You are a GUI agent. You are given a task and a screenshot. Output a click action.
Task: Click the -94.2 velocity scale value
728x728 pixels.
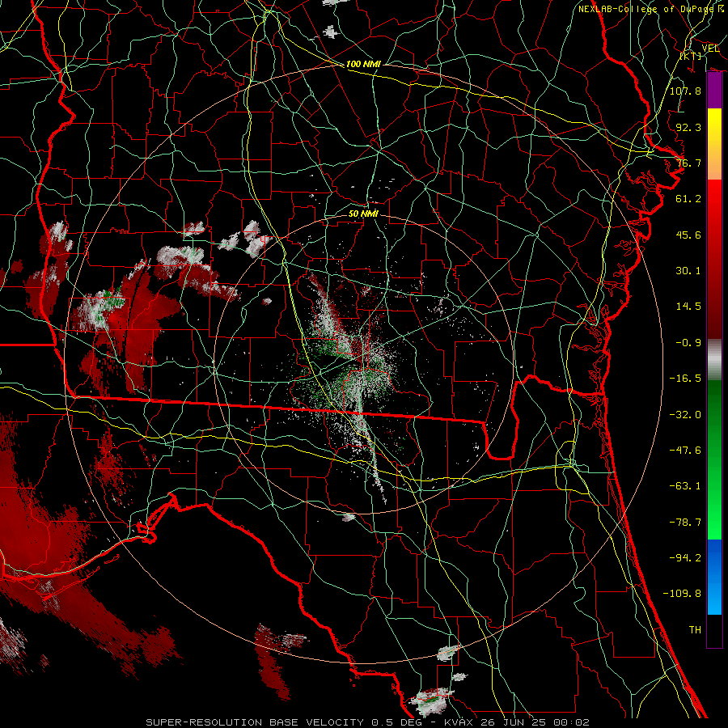coord(685,558)
